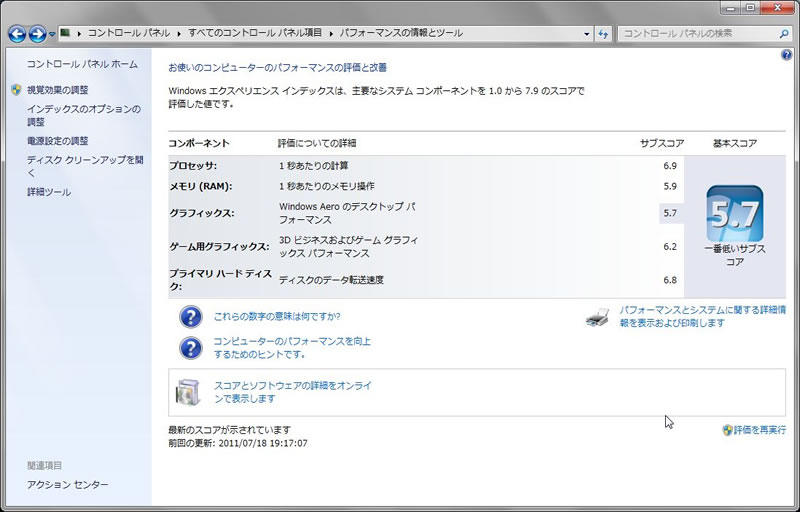
Task: Click the software box icon for online details
Action: pyautogui.click(x=190, y=391)
